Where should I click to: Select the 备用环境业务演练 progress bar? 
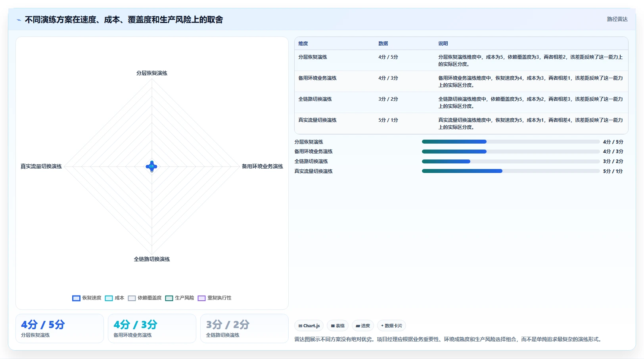click(511, 152)
